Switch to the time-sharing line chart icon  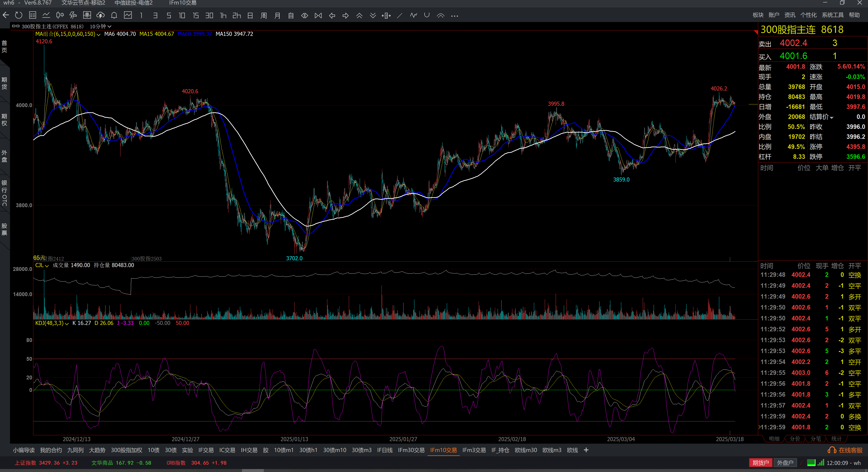[x=46, y=15]
